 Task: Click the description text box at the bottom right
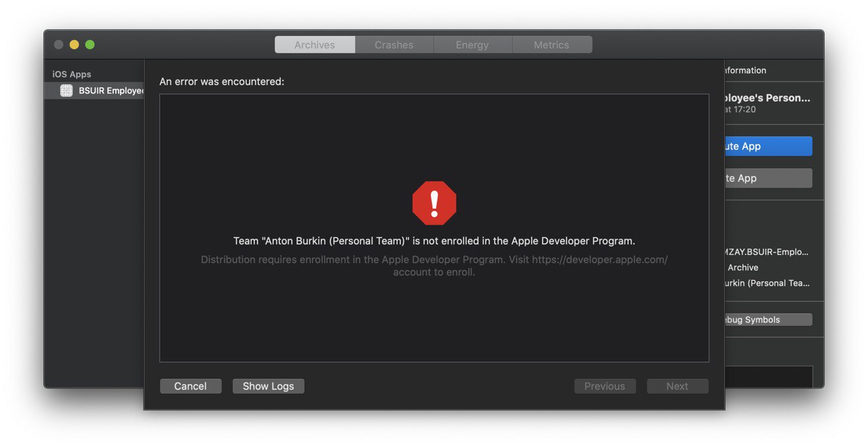point(768,377)
